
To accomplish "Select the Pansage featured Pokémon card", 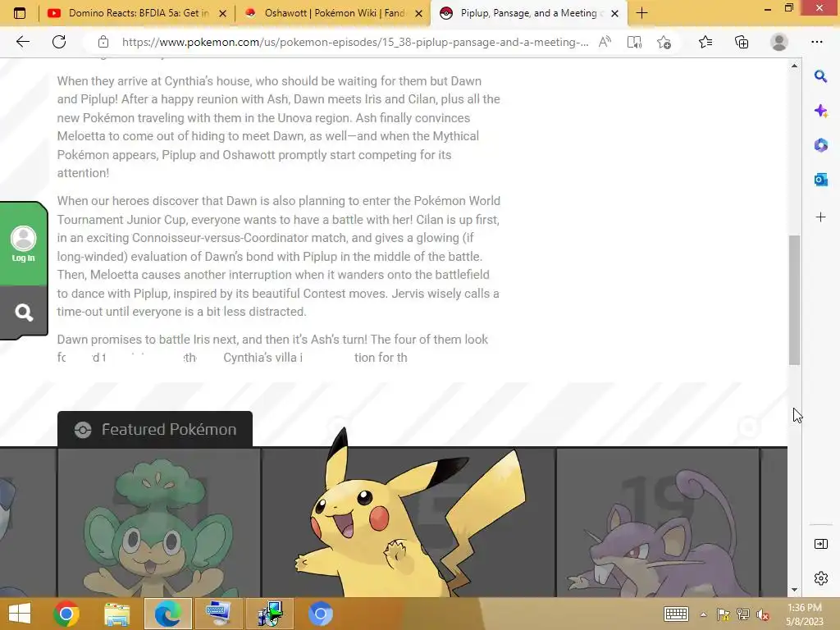I will tap(158, 523).
